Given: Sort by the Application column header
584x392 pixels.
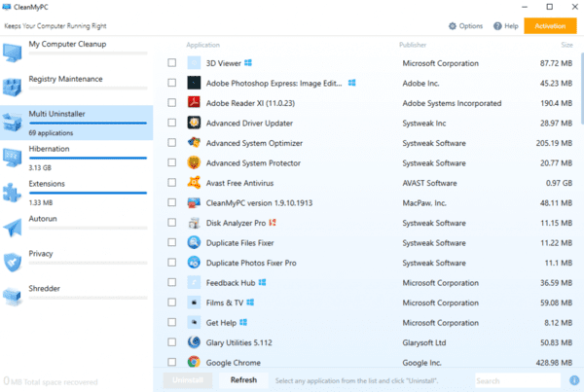Looking at the screenshot, I should (x=203, y=45).
